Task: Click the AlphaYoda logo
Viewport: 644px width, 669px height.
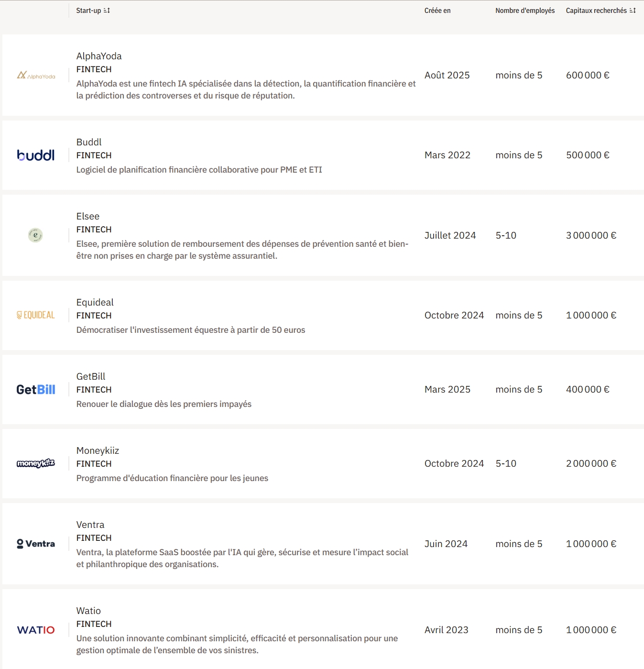Action: click(x=36, y=76)
